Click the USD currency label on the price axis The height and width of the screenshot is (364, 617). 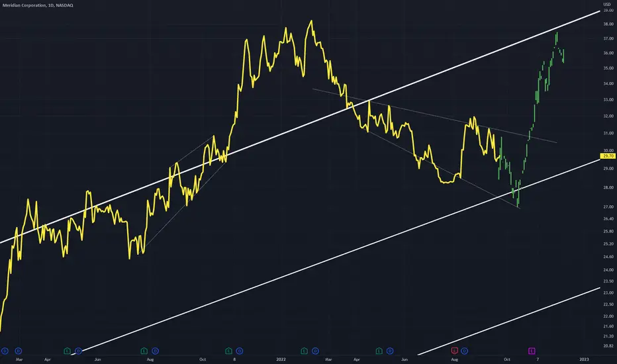click(607, 5)
